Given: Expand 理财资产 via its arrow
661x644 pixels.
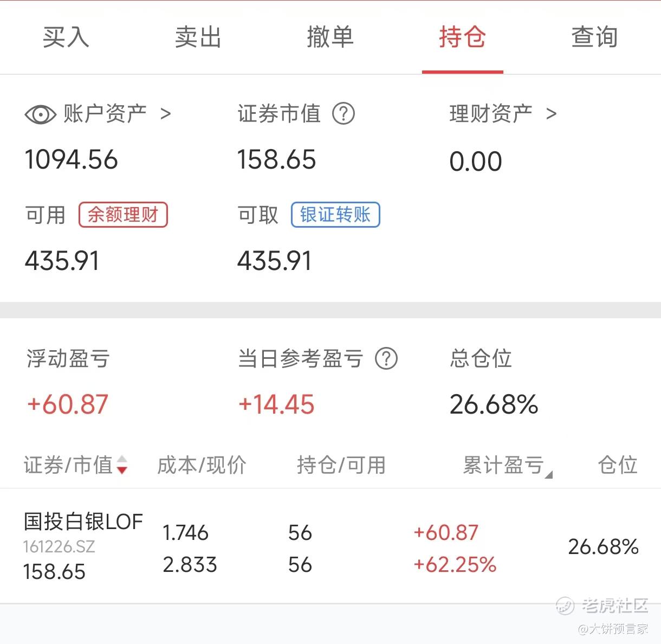Looking at the screenshot, I should (x=552, y=114).
